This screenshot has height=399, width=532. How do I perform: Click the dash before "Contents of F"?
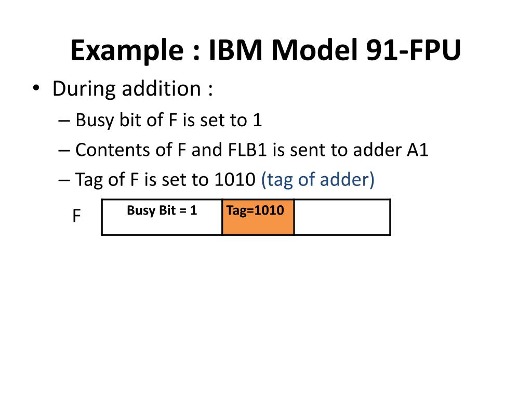click(64, 151)
